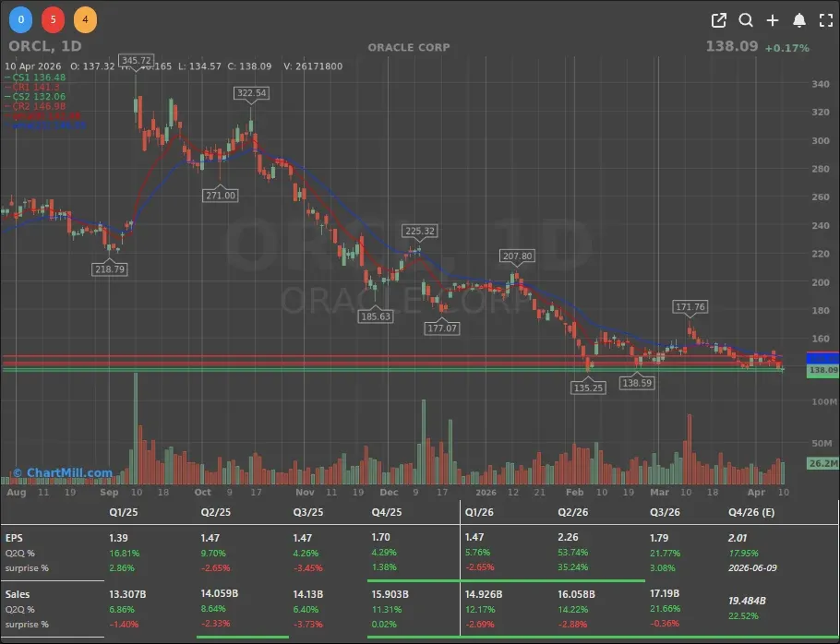Click the 322.54 peak price marker
The image size is (840, 644).
[x=252, y=93]
